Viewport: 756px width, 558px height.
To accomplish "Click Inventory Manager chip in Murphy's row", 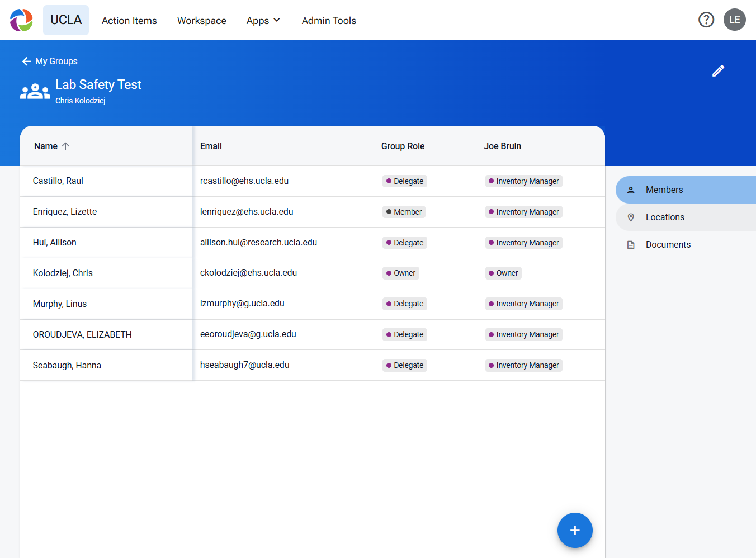I will tap(523, 304).
